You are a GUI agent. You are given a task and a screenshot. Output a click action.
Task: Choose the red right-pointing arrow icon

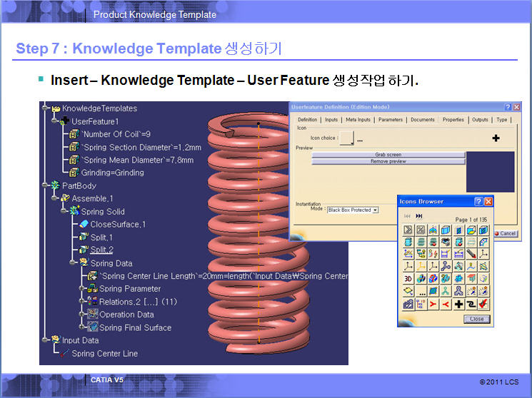pos(433,304)
